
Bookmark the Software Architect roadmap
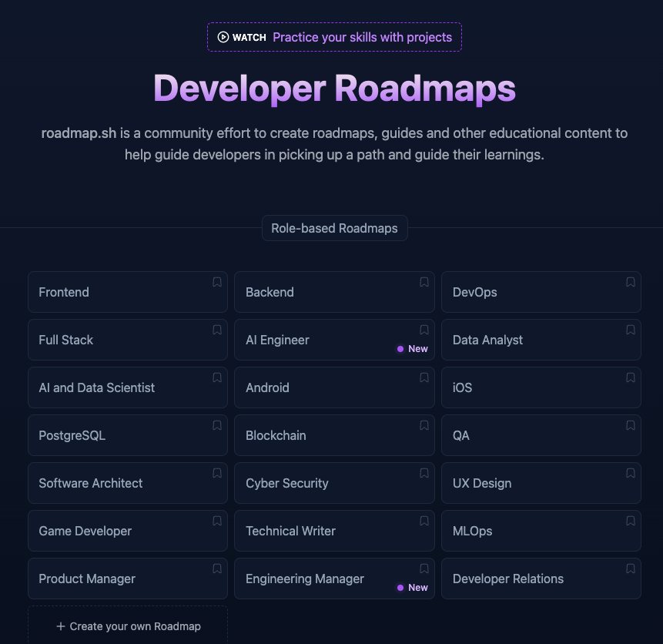click(217, 474)
